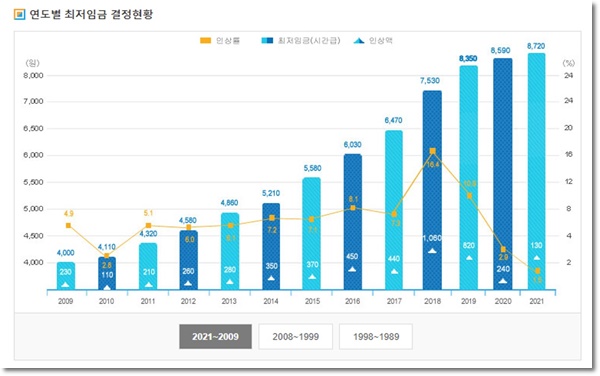Viewport: 600px width, 376px height.
Task: Click the blue 최저임금(시간급) legend swatch
Action: click(x=267, y=41)
